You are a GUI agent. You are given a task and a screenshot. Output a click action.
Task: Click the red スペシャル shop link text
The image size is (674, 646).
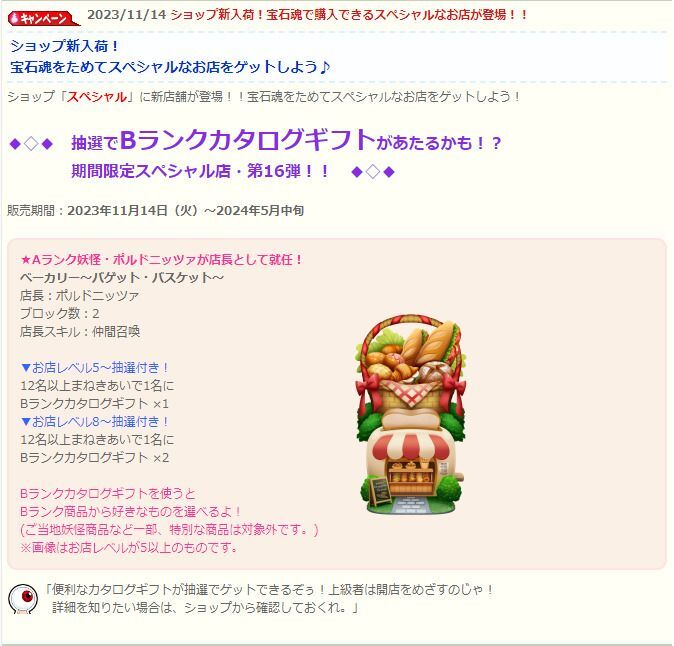(97, 97)
